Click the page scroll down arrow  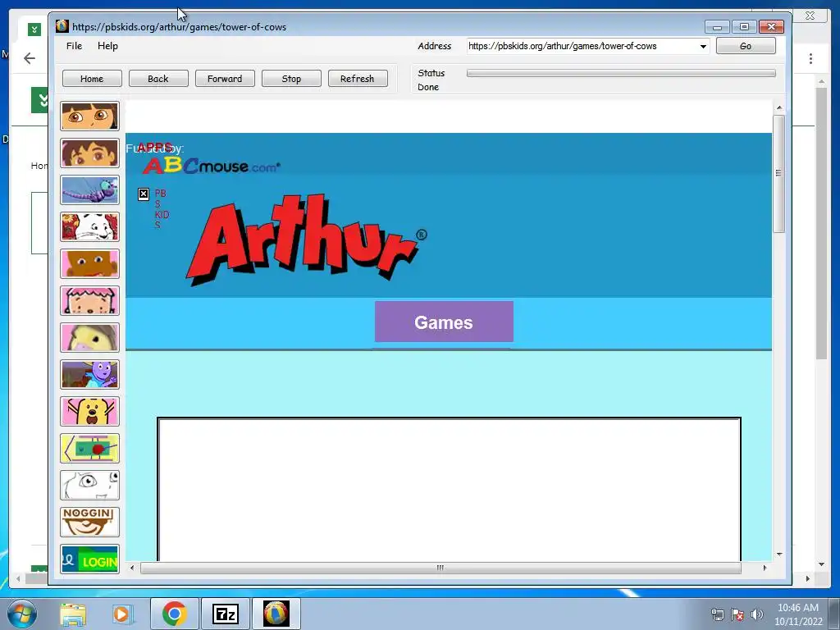779,554
